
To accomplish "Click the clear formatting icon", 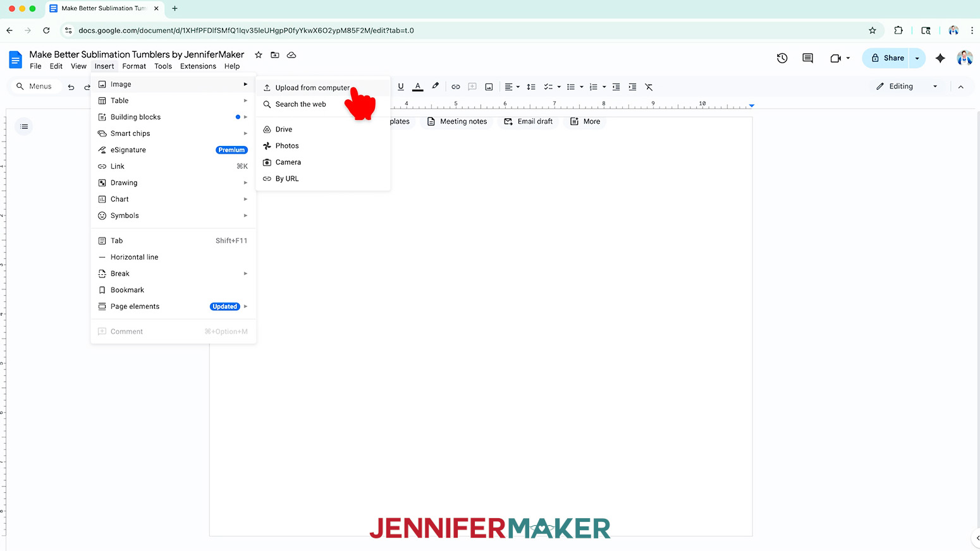I will pyautogui.click(x=649, y=87).
